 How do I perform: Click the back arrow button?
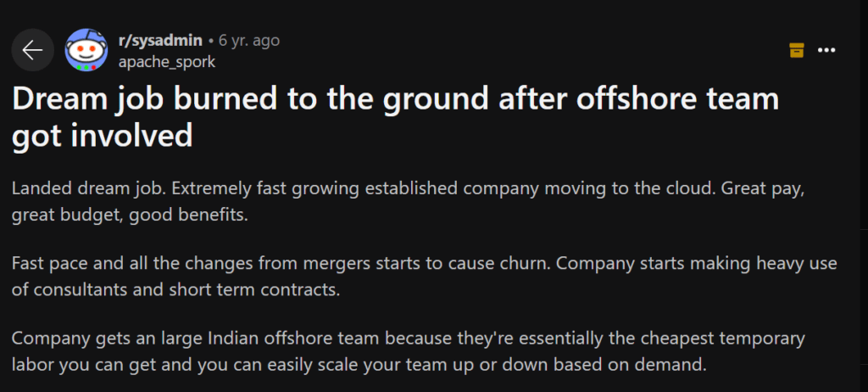(32, 50)
